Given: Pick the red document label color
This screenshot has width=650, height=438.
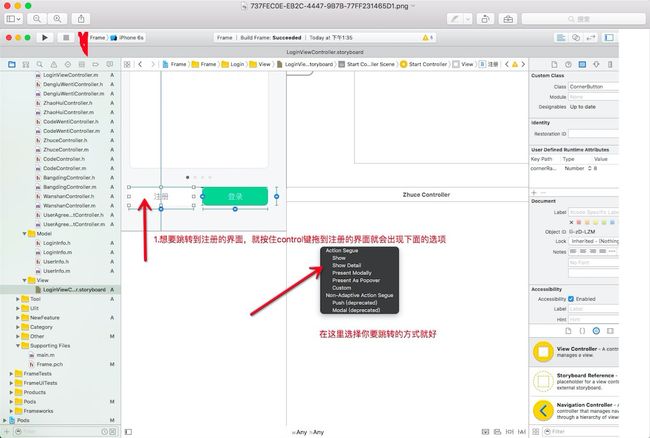Looking at the screenshot, I should coord(579,222).
